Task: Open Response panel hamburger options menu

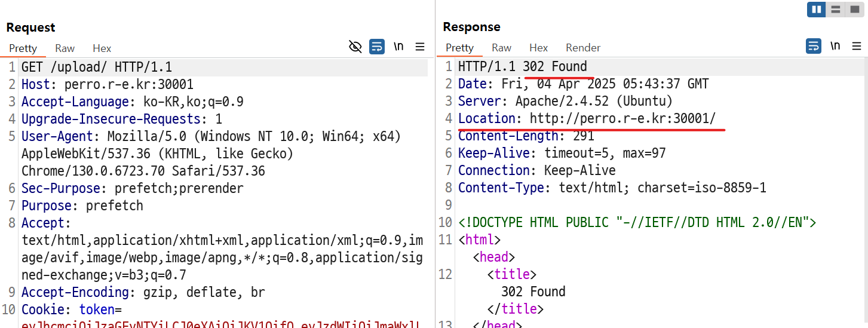Action: [857, 46]
